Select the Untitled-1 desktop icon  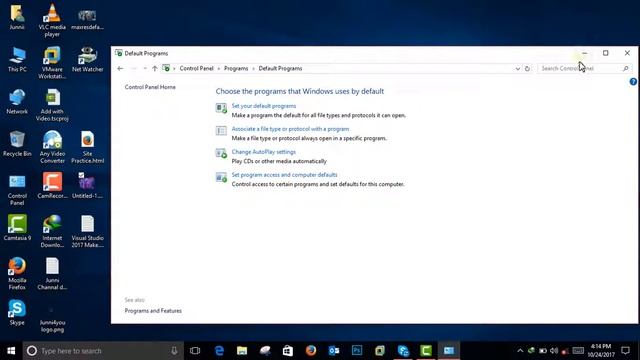[x=87, y=186]
